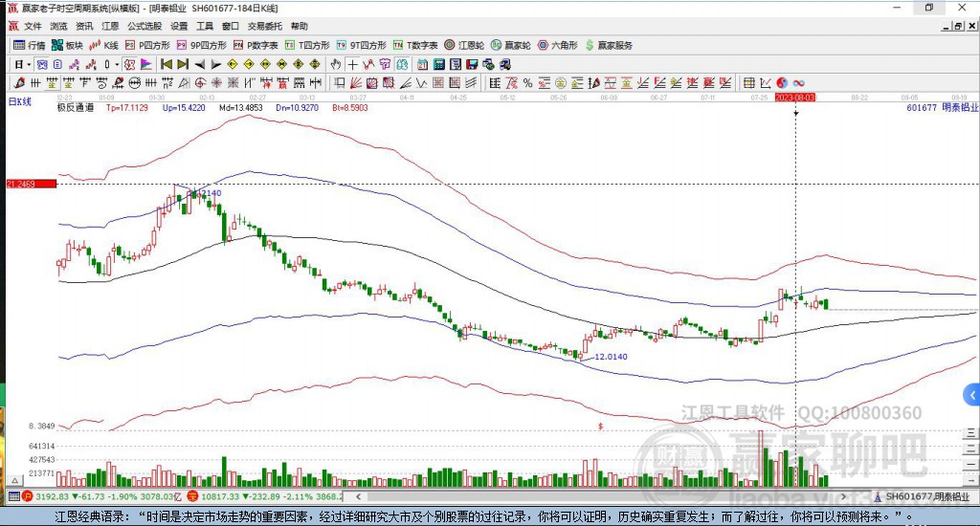Viewport: 980px width, 526px height.
Task: Click the highlighted 2023-08-03 date marker
Action: pyautogui.click(x=795, y=98)
